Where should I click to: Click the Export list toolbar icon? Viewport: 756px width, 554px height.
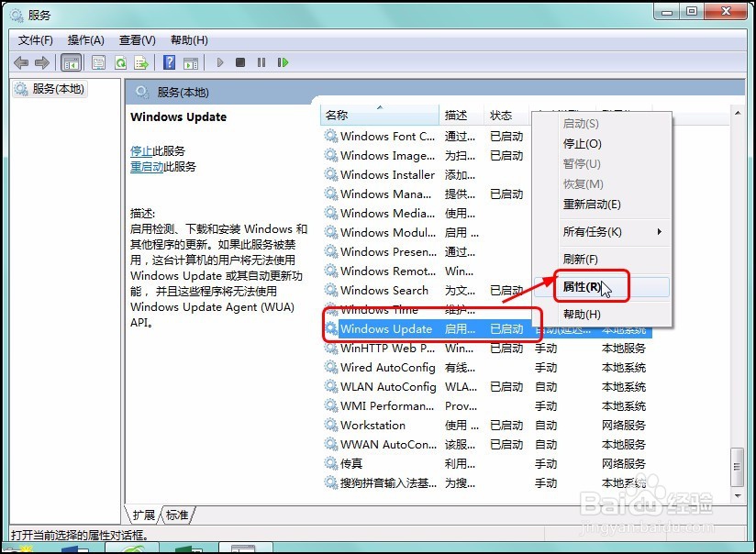141,62
